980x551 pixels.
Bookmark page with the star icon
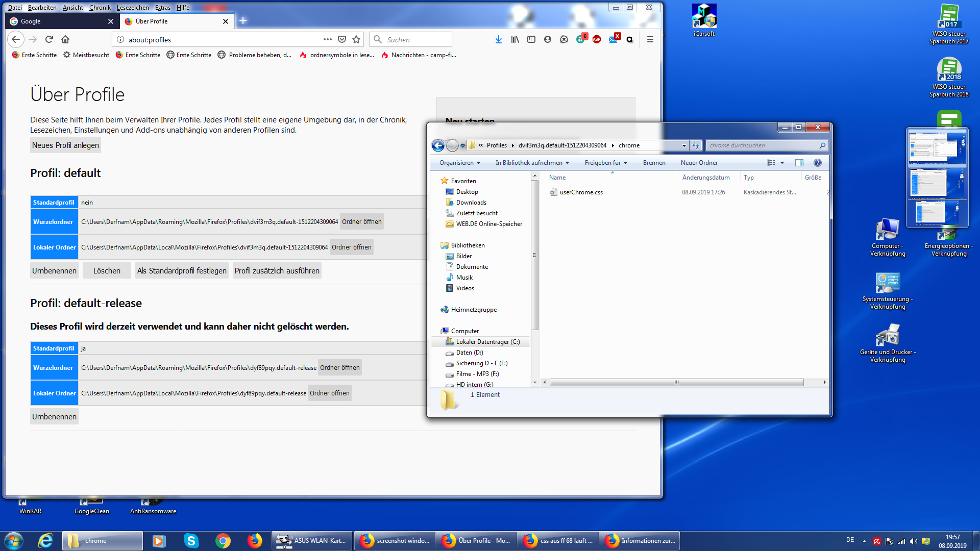(356, 39)
